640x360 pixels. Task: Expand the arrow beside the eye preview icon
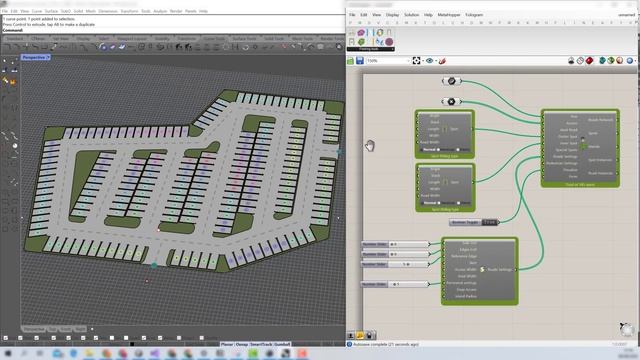tap(436, 61)
